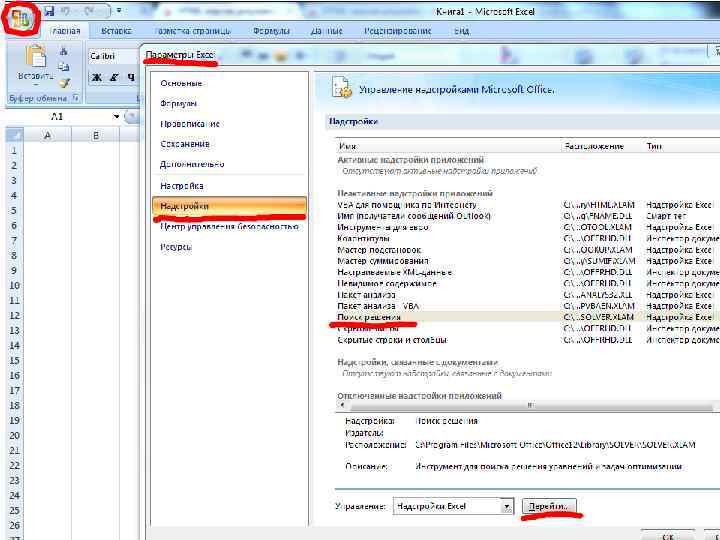
Task: Click the Перейти... button
Action: coord(549,506)
